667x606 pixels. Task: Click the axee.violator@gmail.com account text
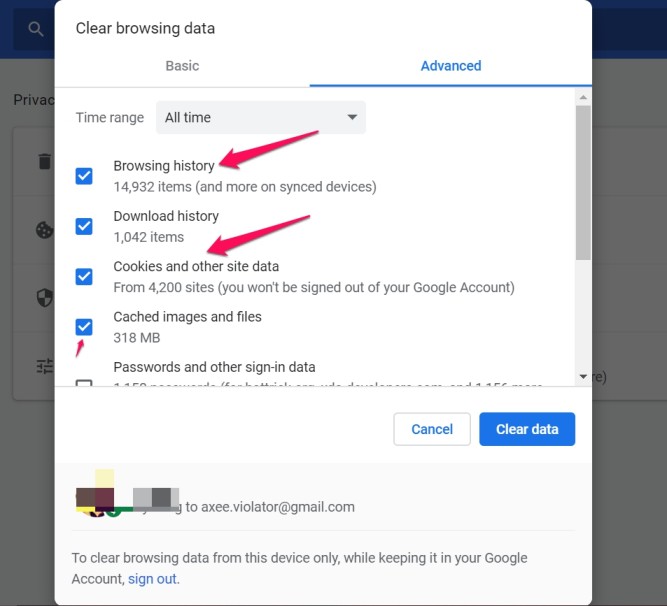pyautogui.click(x=277, y=507)
